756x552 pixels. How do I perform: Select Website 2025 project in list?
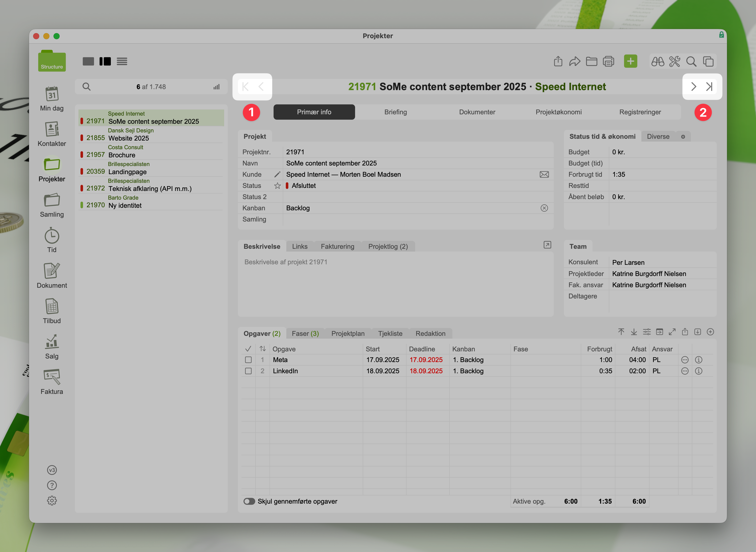pyautogui.click(x=129, y=138)
